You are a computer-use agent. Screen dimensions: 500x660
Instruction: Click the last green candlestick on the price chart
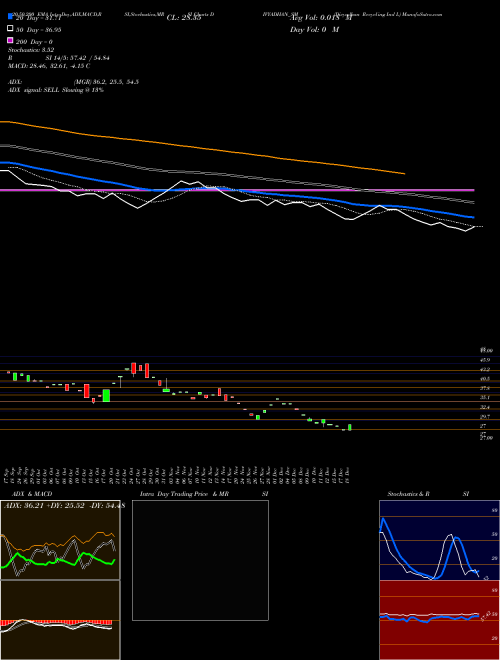pyautogui.click(x=349, y=427)
